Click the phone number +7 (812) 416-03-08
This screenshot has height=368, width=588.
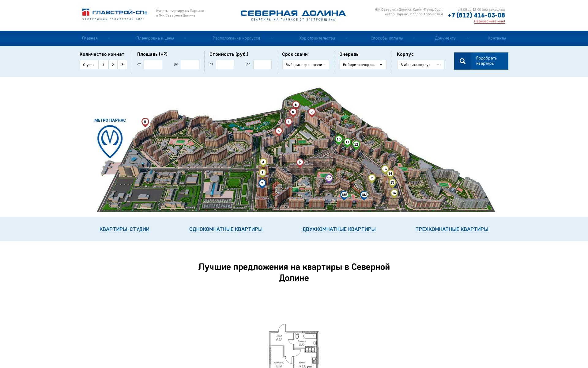[476, 15]
